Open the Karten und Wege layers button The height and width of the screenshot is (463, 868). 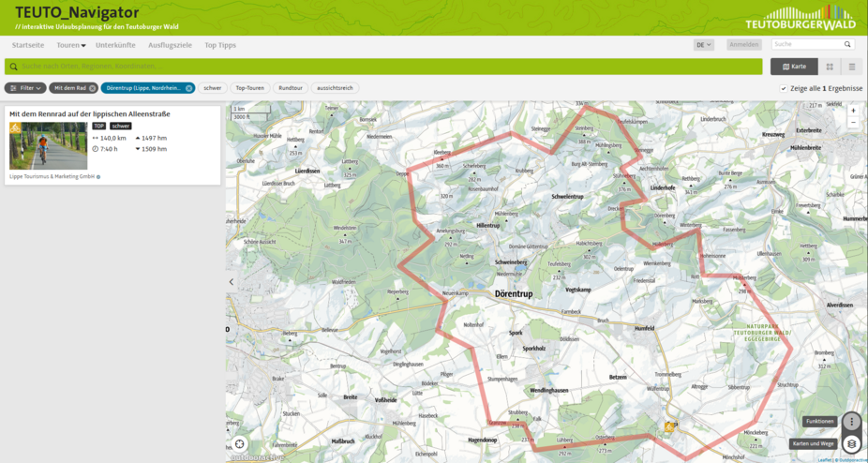850,443
